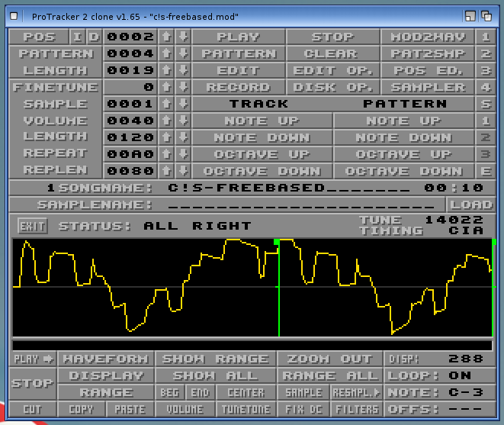This screenshot has width=504, height=425.
Task: Raise the VOLUME value using up arrow
Action: [166, 121]
